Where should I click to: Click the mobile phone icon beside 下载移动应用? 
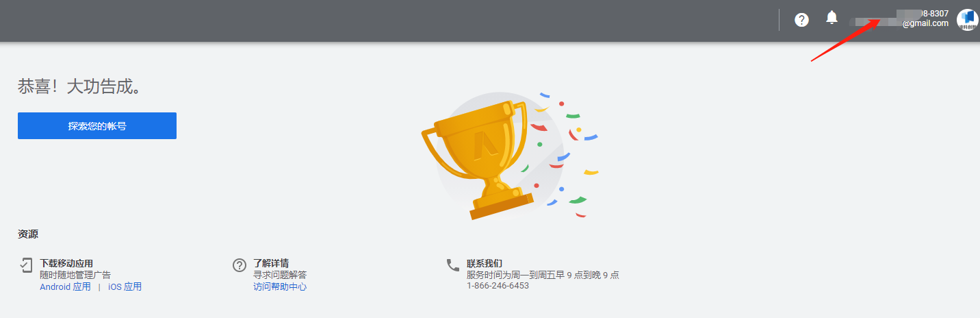(25, 265)
